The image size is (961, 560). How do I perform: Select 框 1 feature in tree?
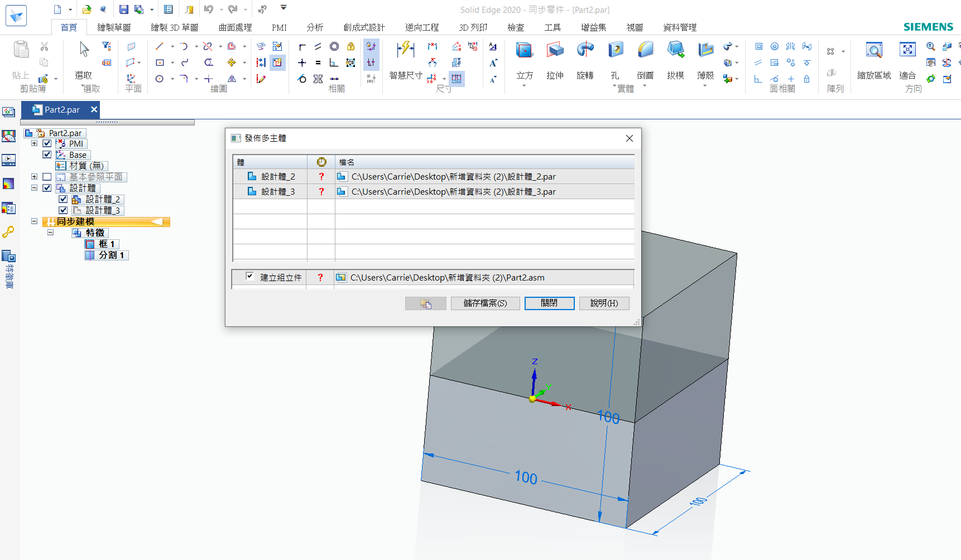coord(102,244)
